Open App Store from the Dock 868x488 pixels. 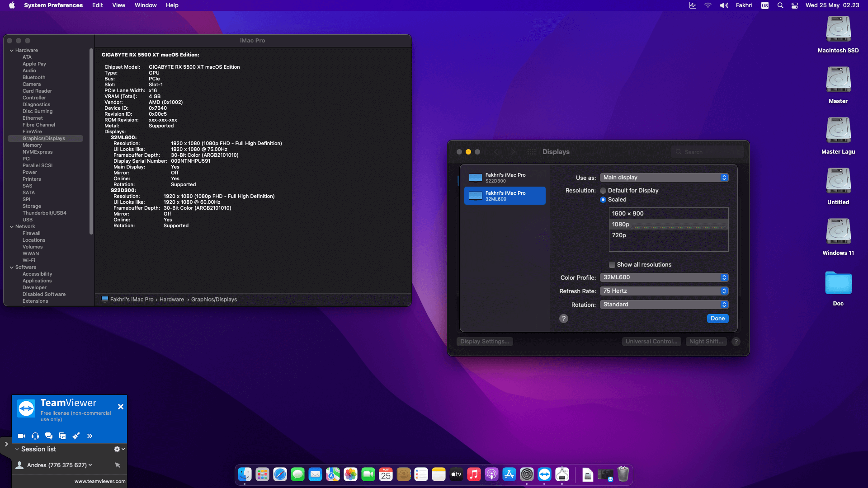[509, 474]
